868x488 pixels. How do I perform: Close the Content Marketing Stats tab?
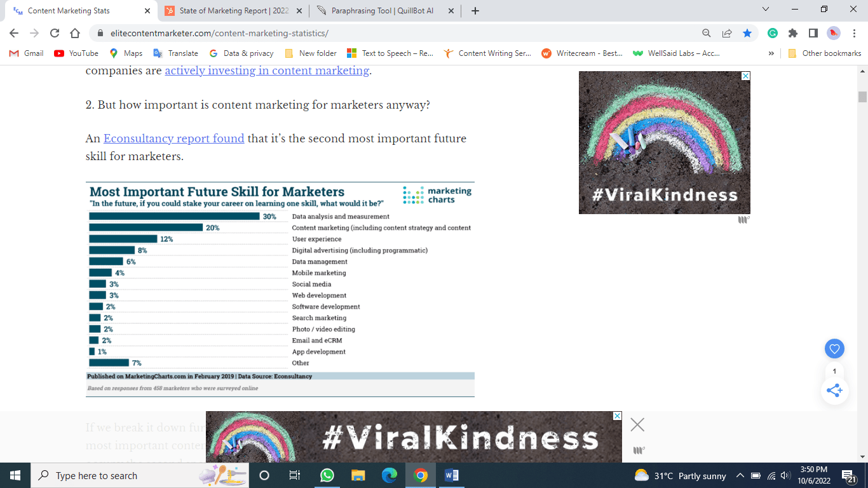coord(147,11)
